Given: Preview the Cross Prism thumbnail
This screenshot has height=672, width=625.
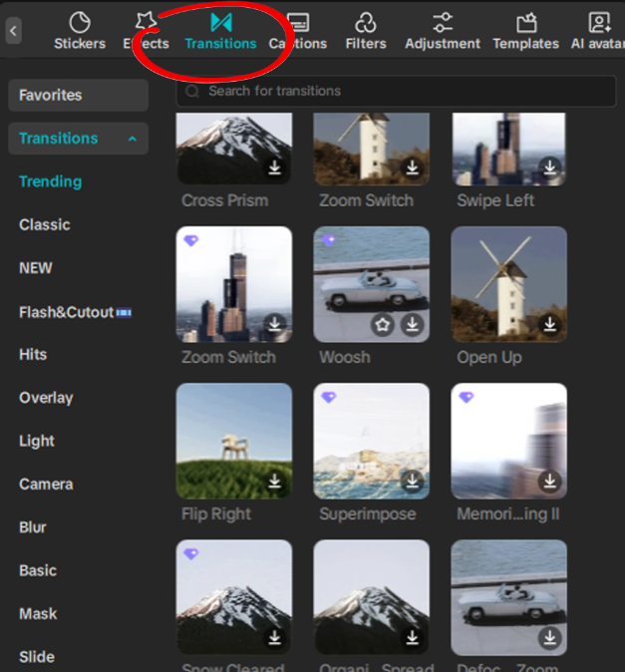Looking at the screenshot, I should point(234,149).
